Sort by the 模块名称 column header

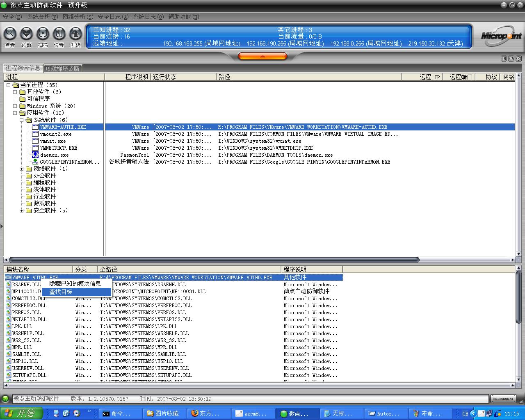pos(38,269)
